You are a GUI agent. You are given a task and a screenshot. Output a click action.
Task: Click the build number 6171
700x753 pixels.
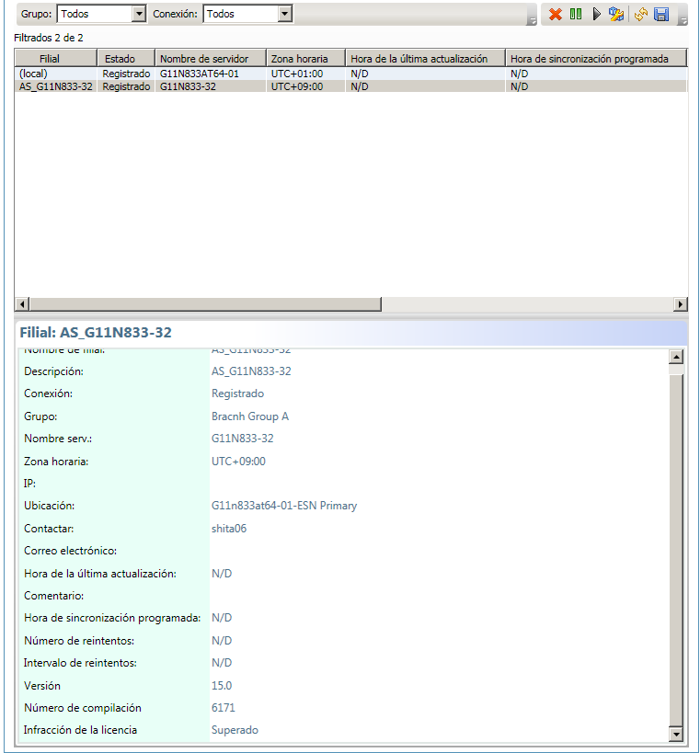click(x=223, y=708)
